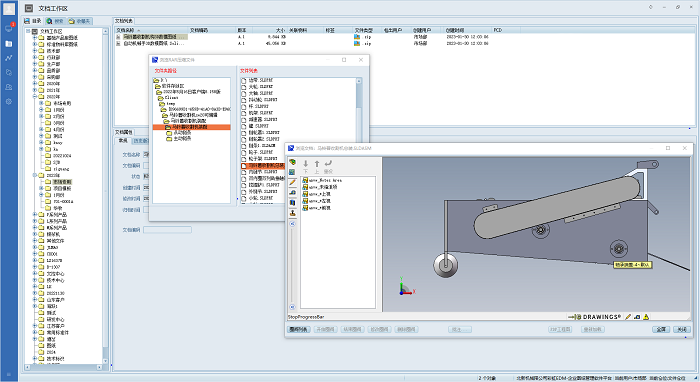
Task: Open the messages icon with red badge
Action: [9, 28]
